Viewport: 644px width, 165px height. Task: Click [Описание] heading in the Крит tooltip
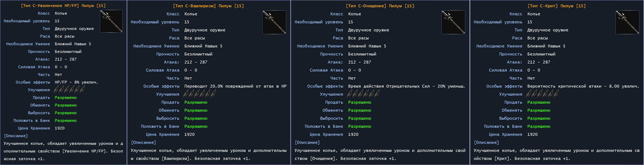click(x=486, y=142)
